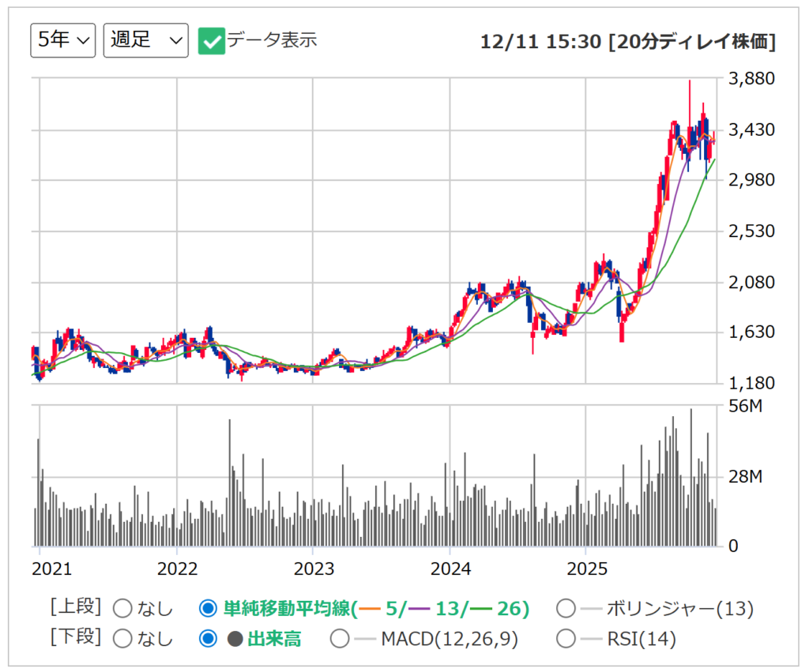
Task: Switch lower panel to MACD(12,26,9) radio
Action: pos(340,638)
